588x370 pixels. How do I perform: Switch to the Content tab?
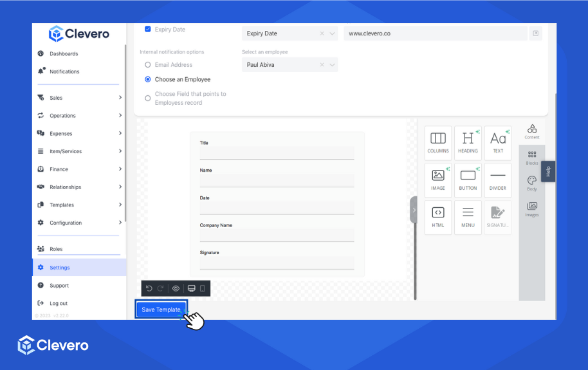[x=532, y=132]
